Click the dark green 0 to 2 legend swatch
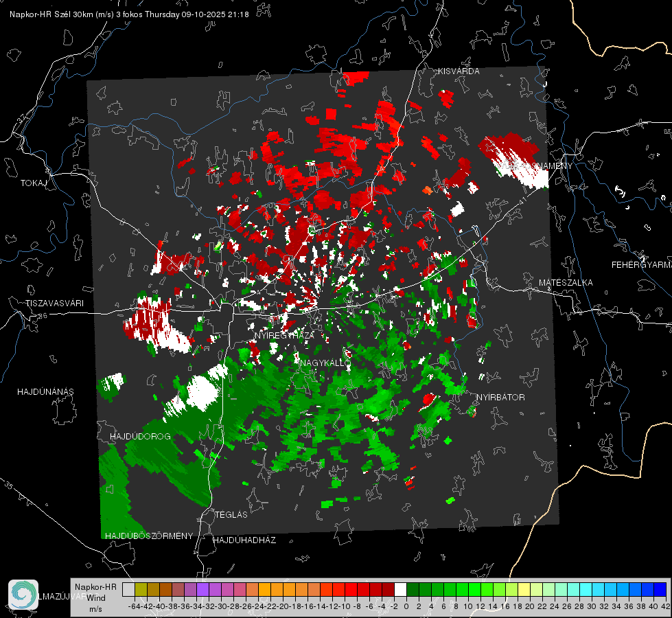672x618 pixels. (x=413, y=590)
